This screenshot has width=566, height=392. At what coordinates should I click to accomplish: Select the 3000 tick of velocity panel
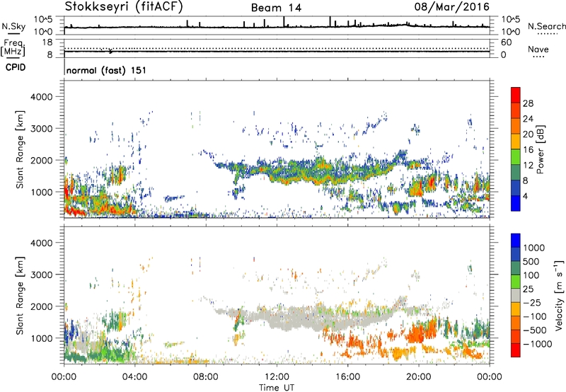(x=41, y=275)
